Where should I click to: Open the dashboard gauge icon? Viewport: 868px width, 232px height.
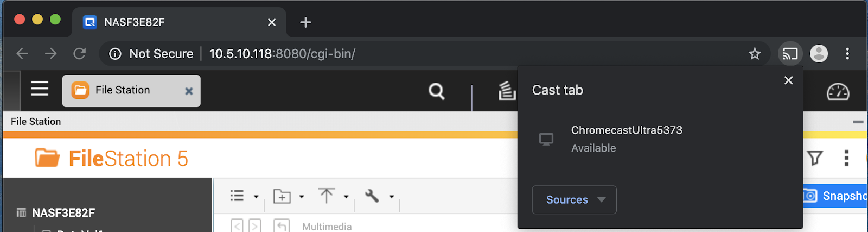pyautogui.click(x=838, y=92)
